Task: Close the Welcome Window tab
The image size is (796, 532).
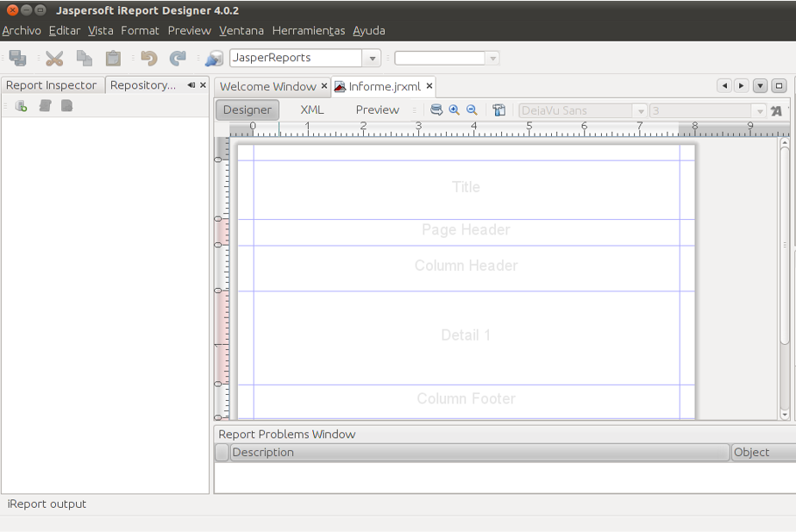Action: click(324, 86)
